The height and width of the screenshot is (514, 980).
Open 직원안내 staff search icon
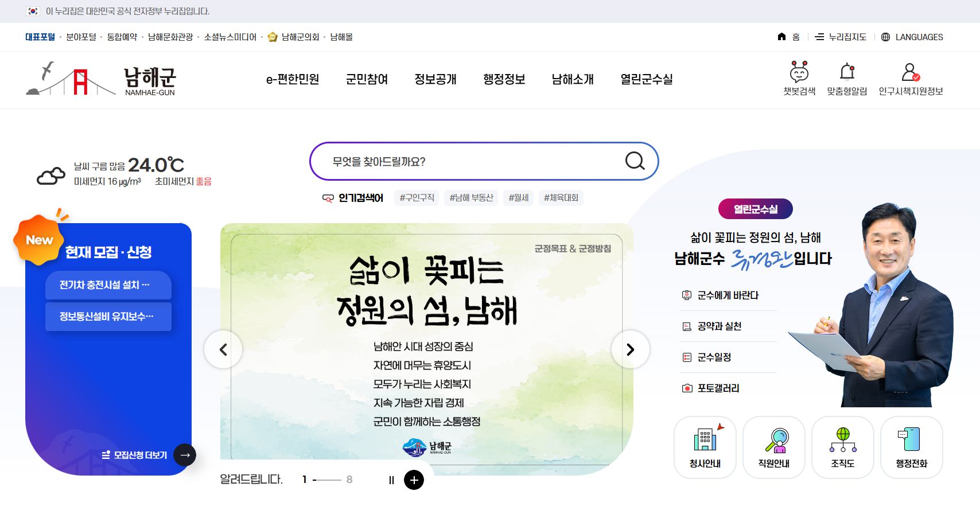click(776, 440)
